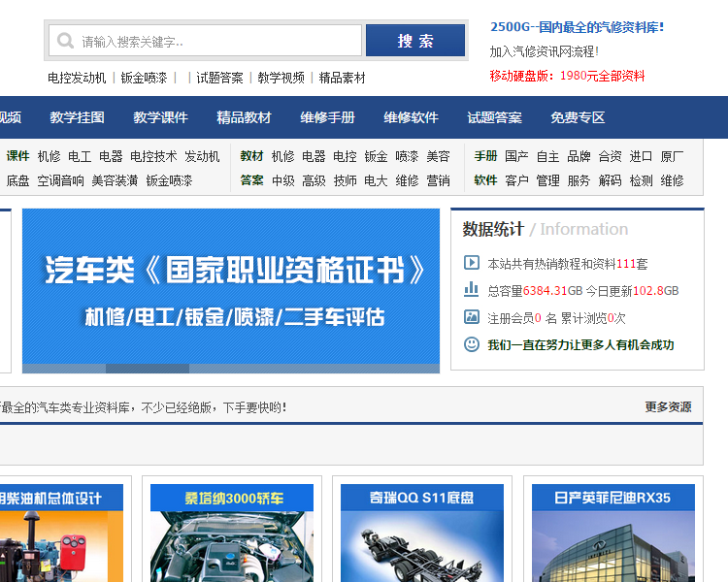Viewport: 728px width, 582px height.
Task: Select the dark second banner slide indicator
Action: click(148, 369)
